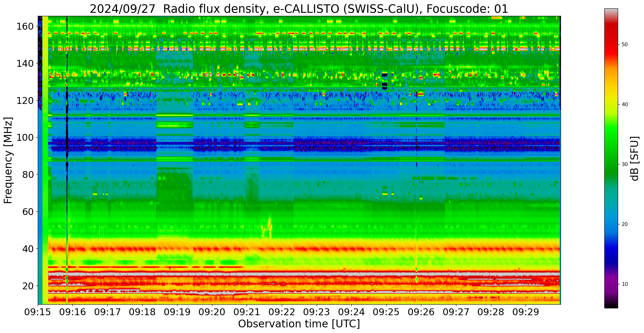This screenshot has width=644, height=333.
Task: Click the 09:18 time tick label
Action: pyautogui.click(x=142, y=312)
